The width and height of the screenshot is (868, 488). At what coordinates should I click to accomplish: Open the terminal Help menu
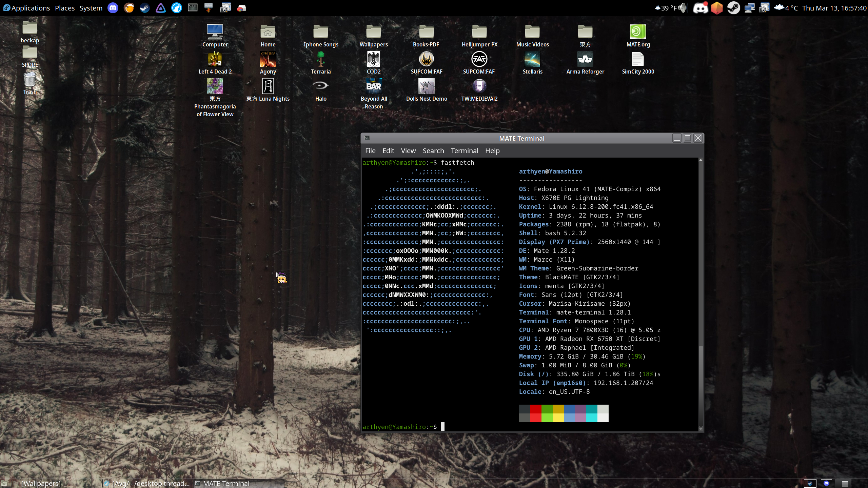[x=492, y=151]
